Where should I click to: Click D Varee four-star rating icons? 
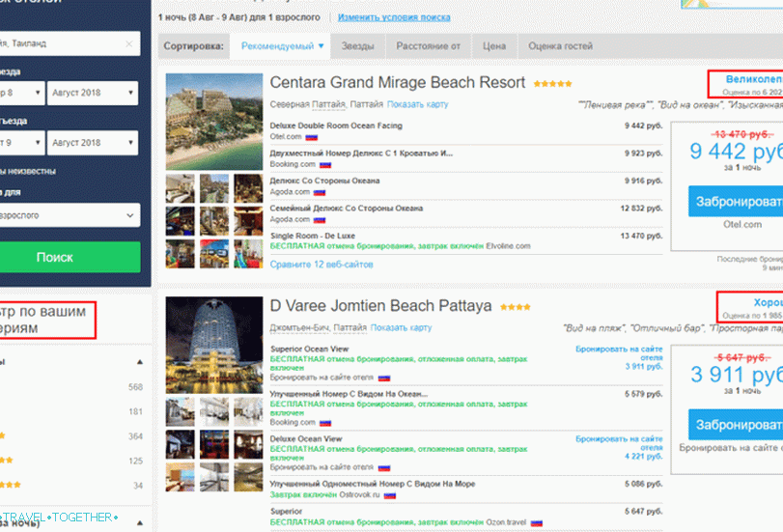coord(515,307)
